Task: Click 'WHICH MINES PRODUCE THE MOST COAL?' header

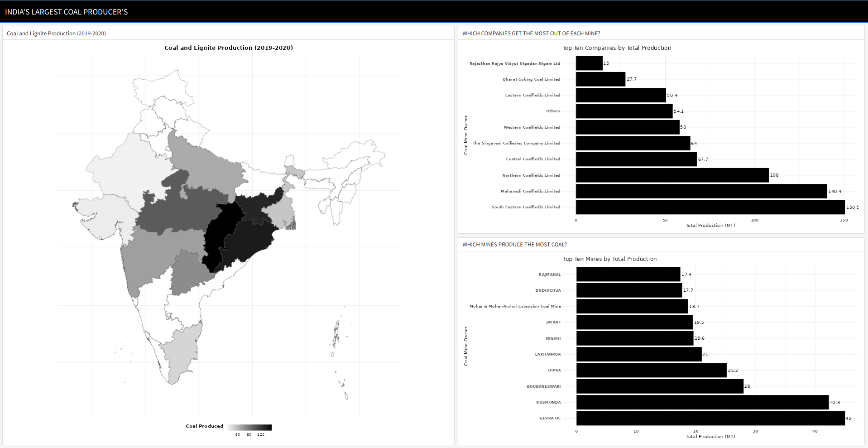Action: [x=514, y=245]
